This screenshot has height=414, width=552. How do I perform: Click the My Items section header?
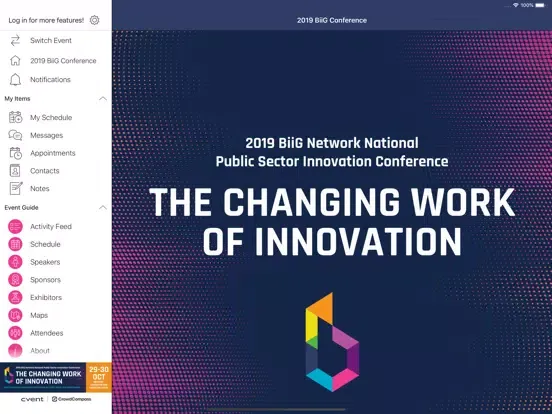pos(17,99)
